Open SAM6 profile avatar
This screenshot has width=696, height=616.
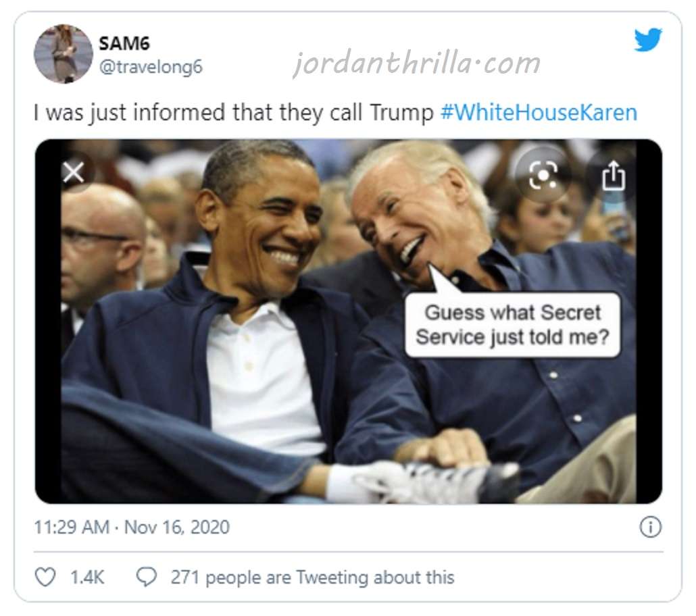pyautogui.click(x=63, y=54)
